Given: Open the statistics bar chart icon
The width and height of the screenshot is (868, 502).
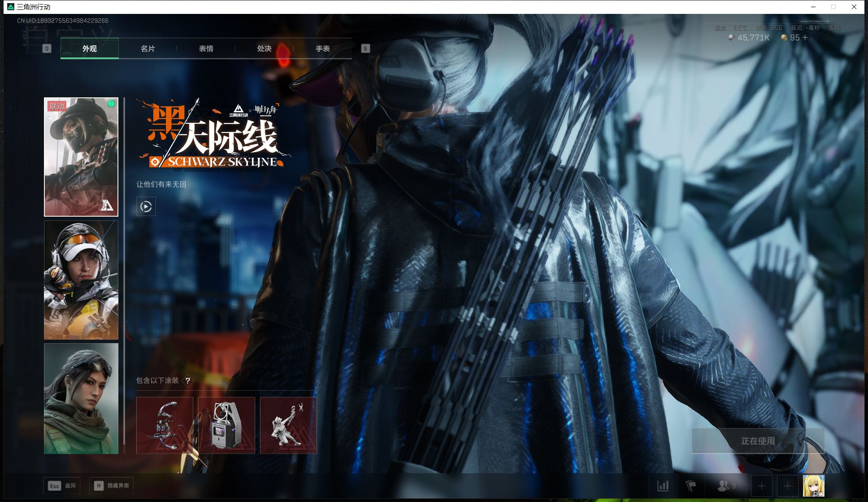Looking at the screenshot, I should point(663,486).
